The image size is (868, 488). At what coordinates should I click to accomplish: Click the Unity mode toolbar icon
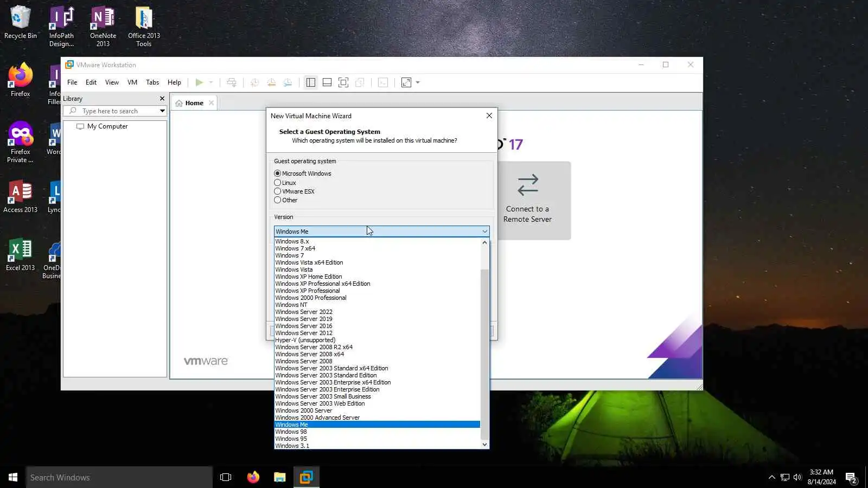(360, 82)
